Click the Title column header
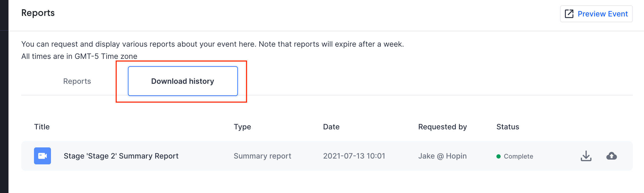The image size is (644, 193). (x=42, y=127)
